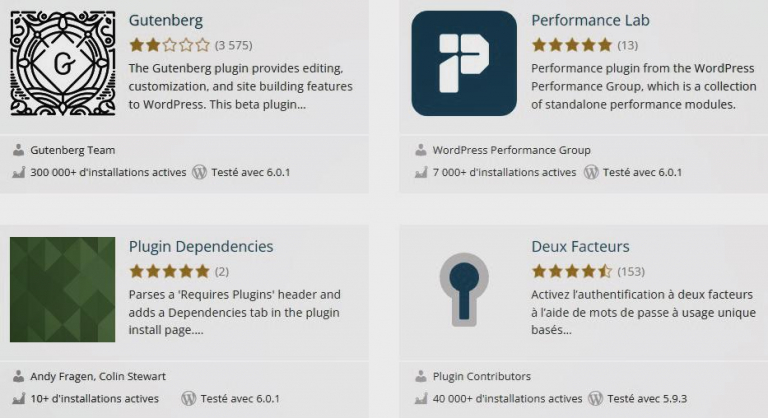Click the installs chart icon under Plugin Dependencies
This screenshot has width=768, height=418.
click(x=18, y=399)
